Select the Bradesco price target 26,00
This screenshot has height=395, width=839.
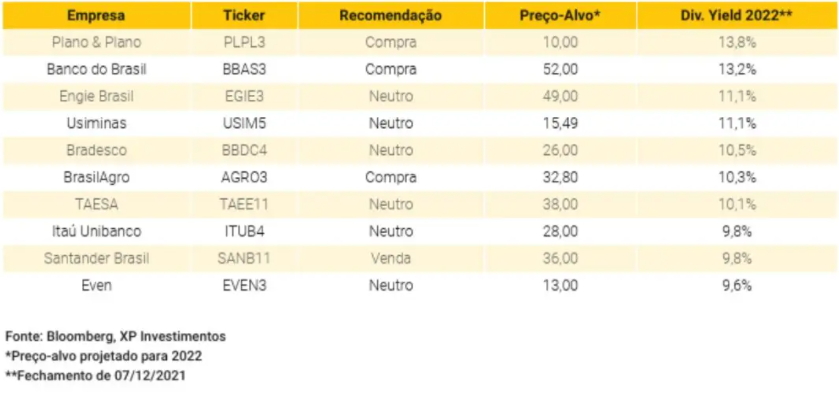[x=560, y=150]
